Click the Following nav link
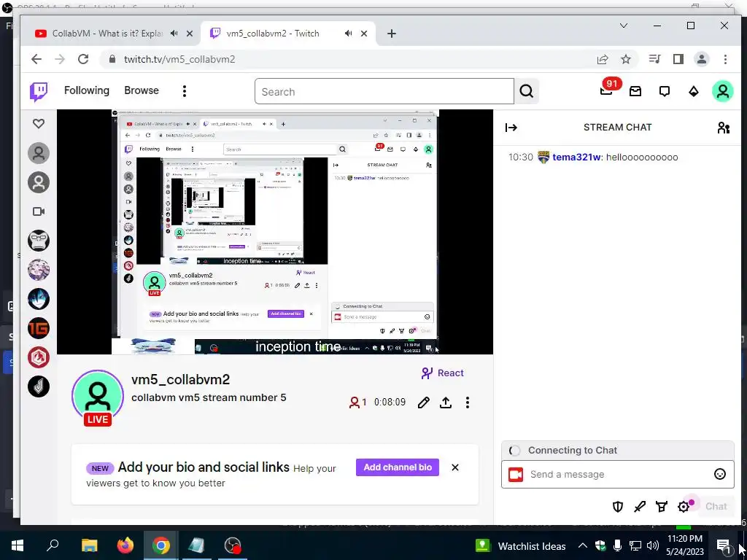 click(87, 90)
